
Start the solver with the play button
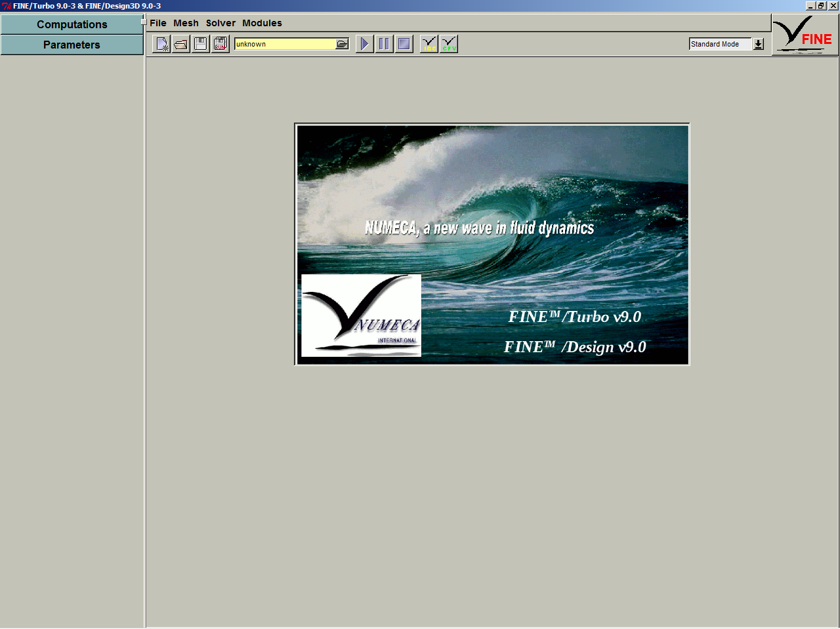[x=364, y=44]
